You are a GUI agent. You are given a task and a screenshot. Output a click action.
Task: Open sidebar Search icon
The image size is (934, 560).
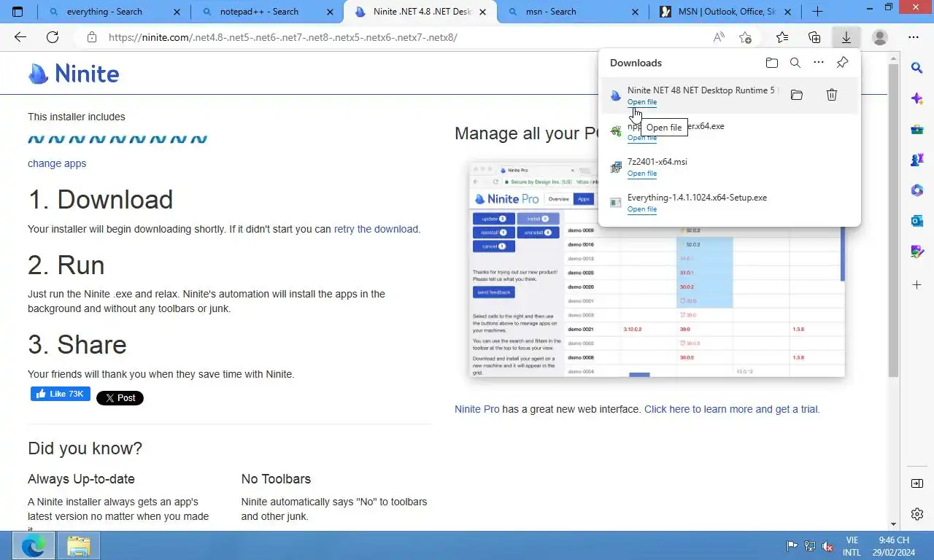(x=917, y=68)
